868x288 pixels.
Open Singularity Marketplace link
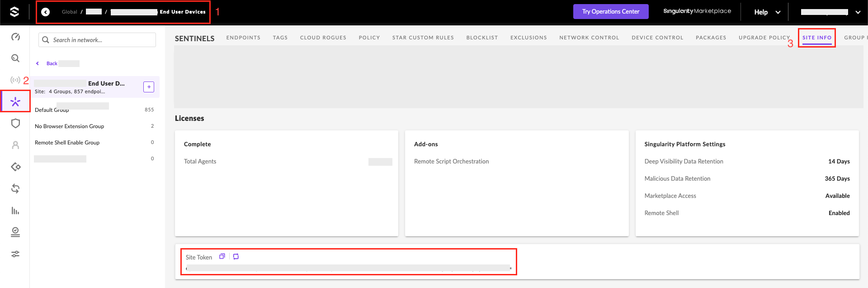697,11
